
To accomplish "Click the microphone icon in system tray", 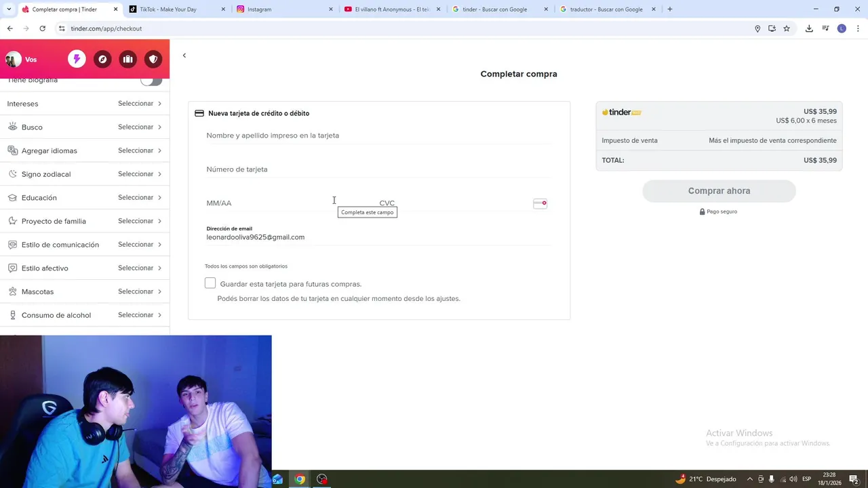I will [772, 479].
